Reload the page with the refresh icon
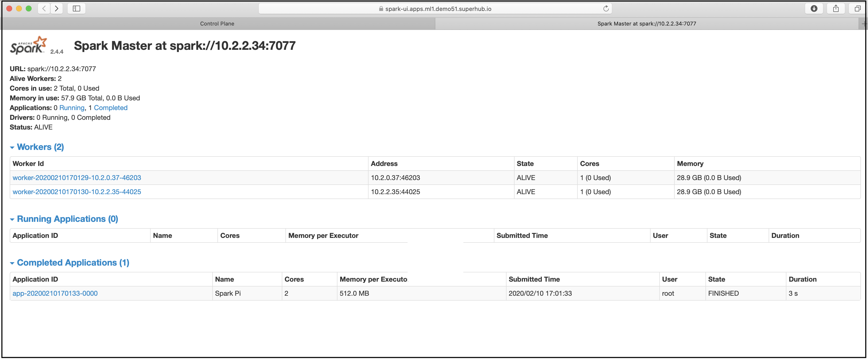Screen dimensions: 868x364 (x=606, y=9)
